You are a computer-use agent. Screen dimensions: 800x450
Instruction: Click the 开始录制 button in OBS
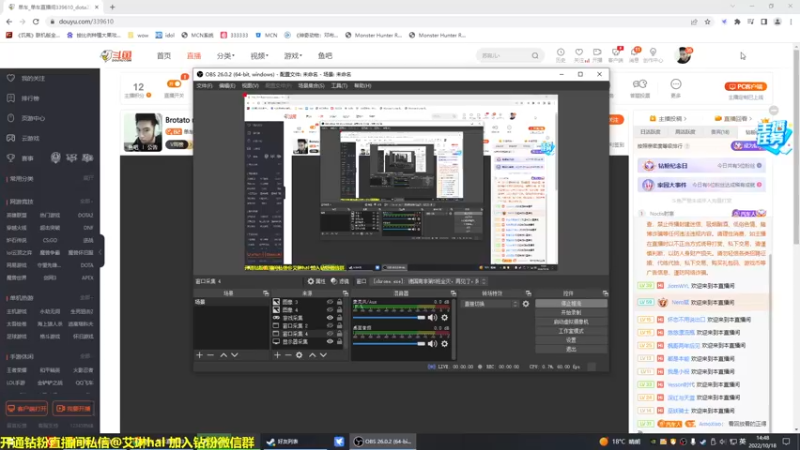tap(571, 313)
